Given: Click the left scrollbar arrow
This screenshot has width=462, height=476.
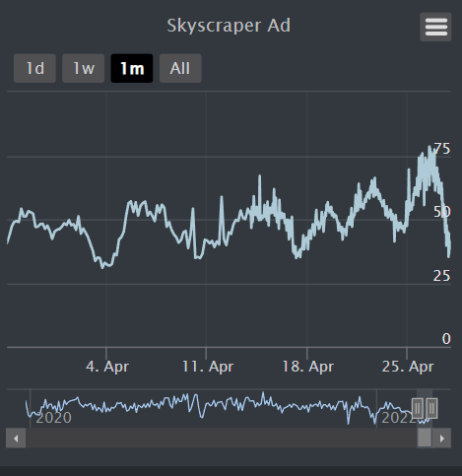Looking at the screenshot, I should [16, 438].
